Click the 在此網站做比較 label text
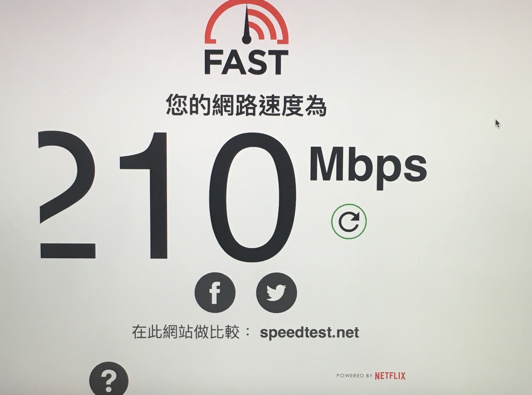532x395 pixels. [186, 332]
